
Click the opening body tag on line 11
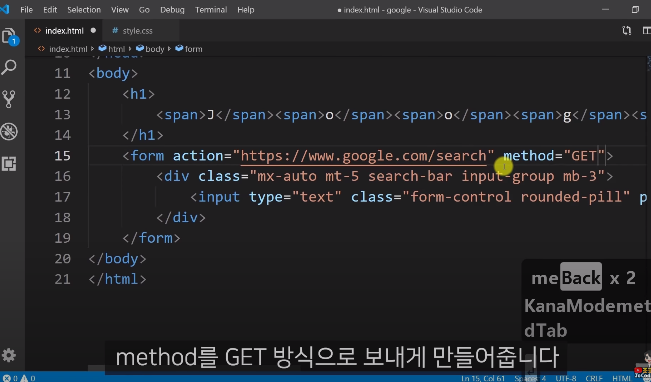(x=113, y=73)
